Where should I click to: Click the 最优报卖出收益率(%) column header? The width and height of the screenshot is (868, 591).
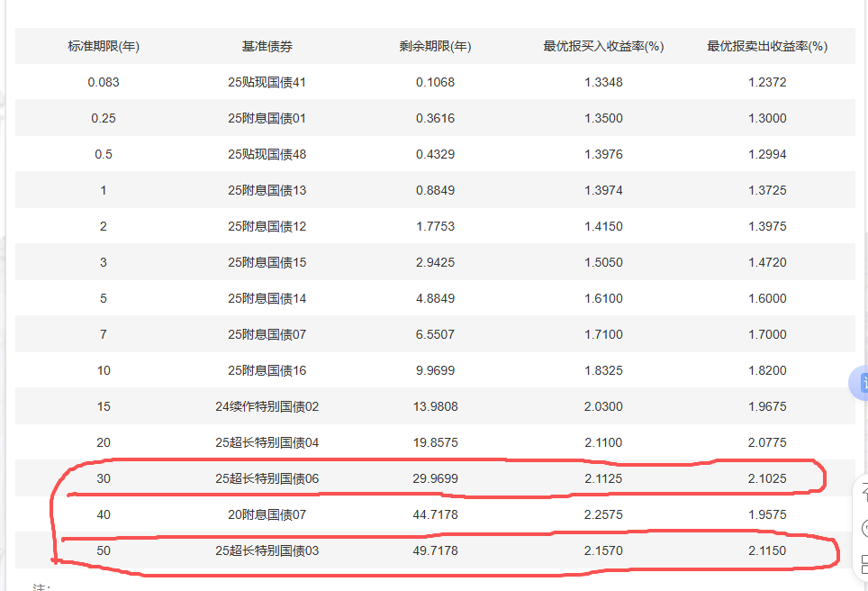pyautogui.click(x=767, y=47)
